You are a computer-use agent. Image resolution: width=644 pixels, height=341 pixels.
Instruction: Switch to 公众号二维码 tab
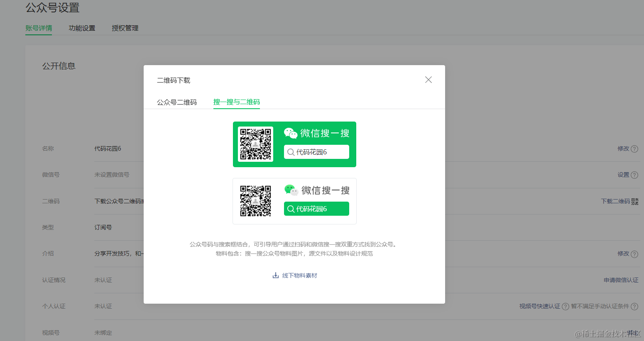[177, 102]
